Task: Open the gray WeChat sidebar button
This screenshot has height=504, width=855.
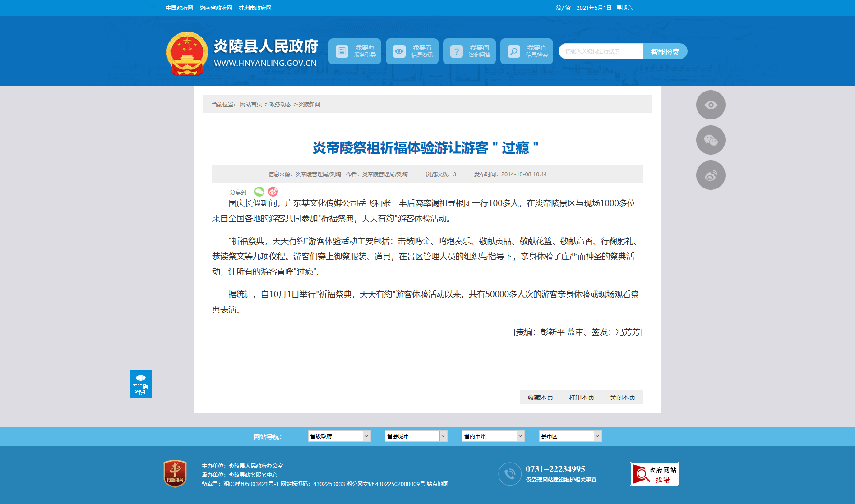Action: (711, 140)
